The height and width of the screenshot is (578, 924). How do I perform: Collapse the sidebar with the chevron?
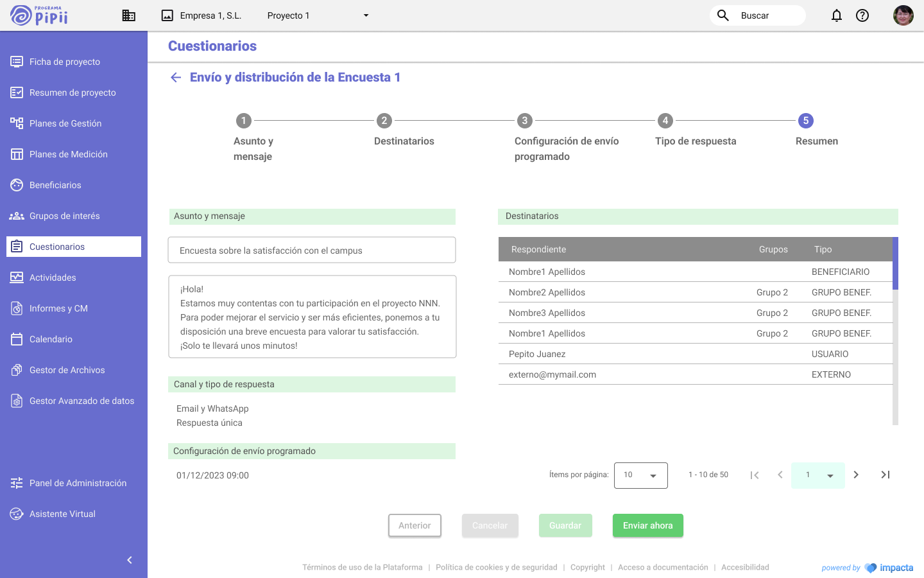pyautogui.click(x=130, y=560)
